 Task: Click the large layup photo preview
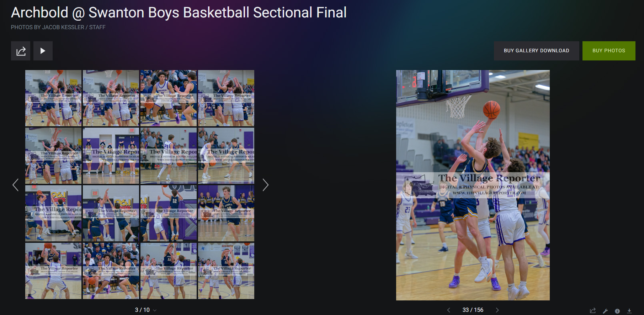[x=473, y=185]
